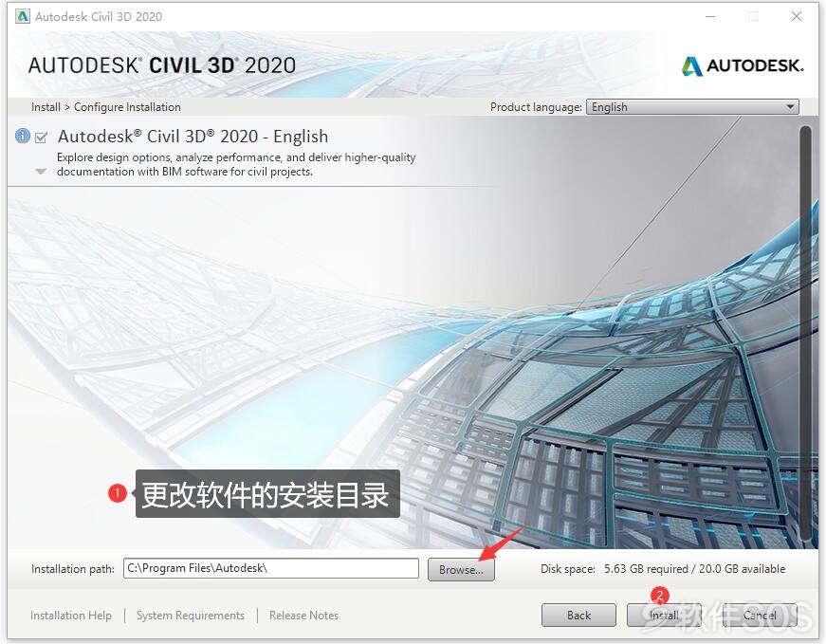
Task: Click the Installation path text field
Action: (271, 568)
